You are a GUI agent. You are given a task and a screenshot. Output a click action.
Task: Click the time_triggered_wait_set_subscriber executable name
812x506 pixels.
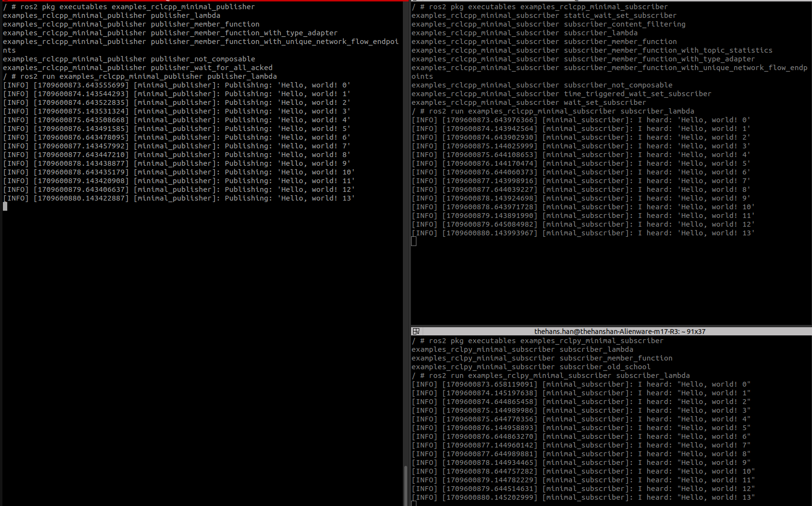[x=637, y=94]
